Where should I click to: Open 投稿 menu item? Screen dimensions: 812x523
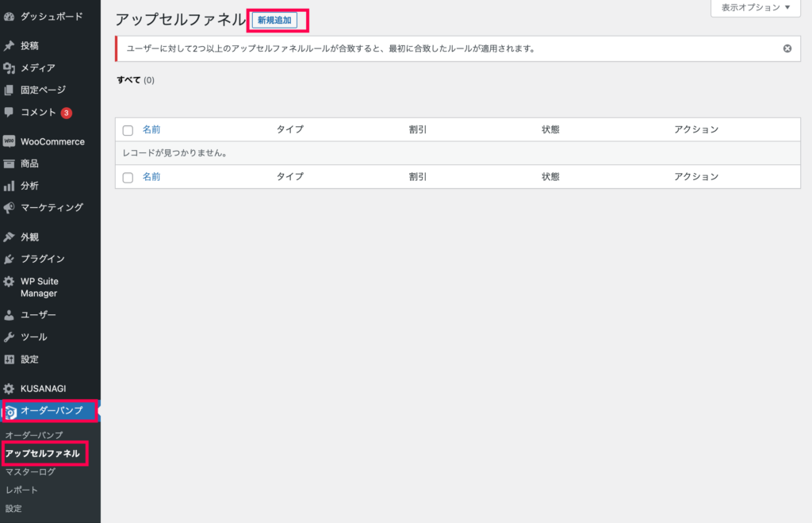pos(29,45)
